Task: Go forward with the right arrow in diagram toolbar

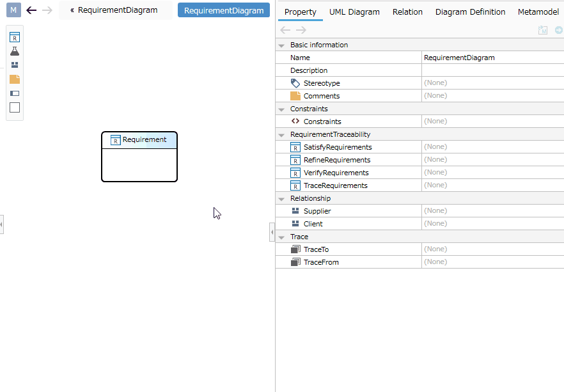Action: (47, 10)
